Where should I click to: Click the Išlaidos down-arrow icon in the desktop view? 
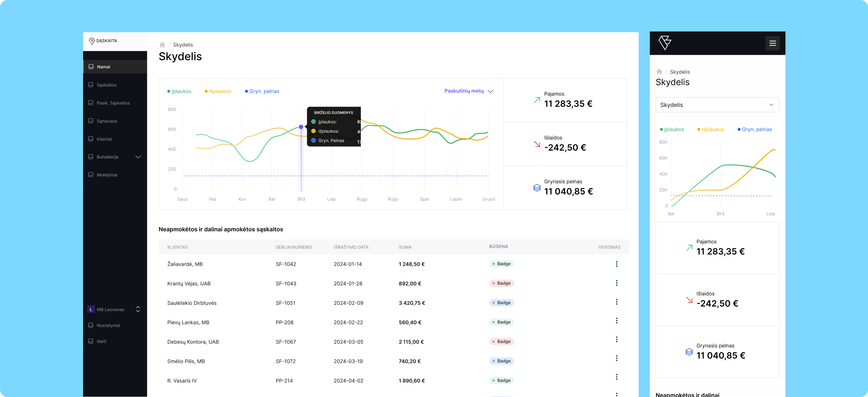coord(537,144)
